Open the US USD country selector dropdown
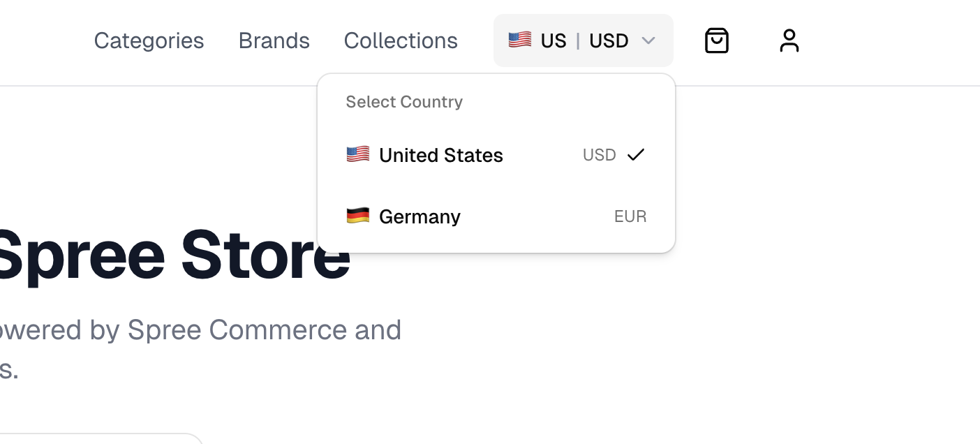The height and width of the screenshot is (444, 980). [x=584, y=40]
